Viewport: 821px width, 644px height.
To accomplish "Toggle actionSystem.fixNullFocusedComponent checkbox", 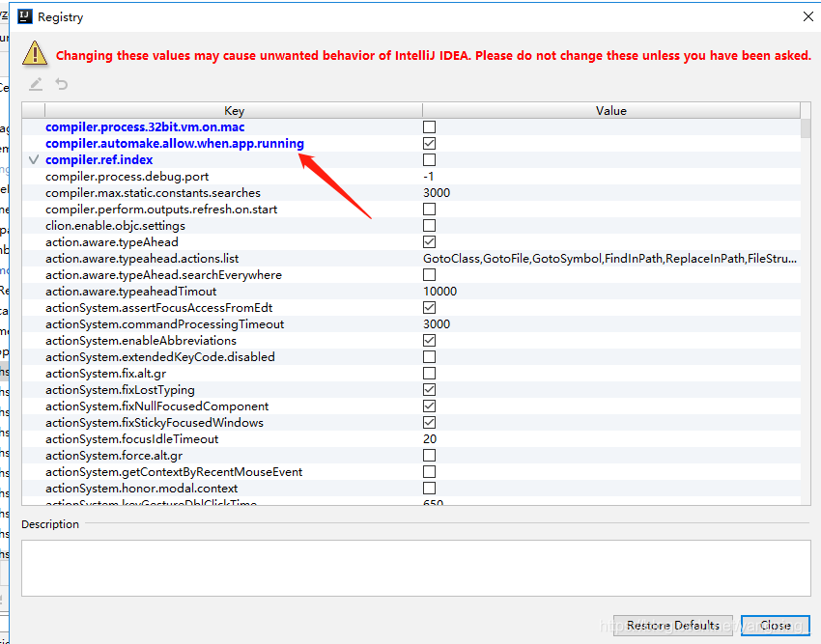I will (430, 406).
